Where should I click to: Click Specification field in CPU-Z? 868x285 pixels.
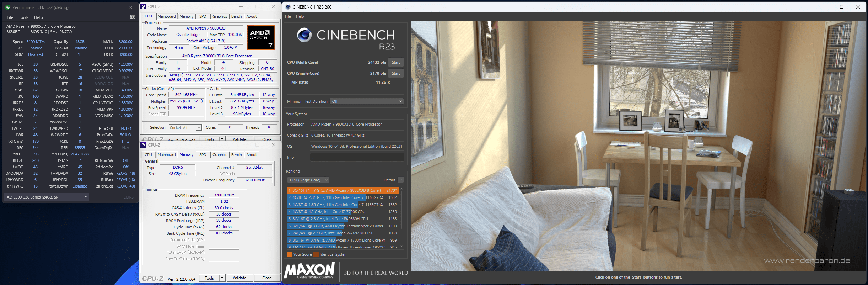click(223, 56)
